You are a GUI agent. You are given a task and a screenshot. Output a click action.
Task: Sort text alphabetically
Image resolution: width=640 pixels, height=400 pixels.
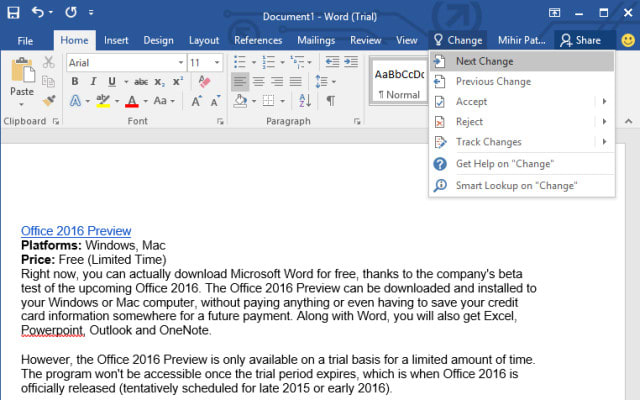(x=305, y=100)
